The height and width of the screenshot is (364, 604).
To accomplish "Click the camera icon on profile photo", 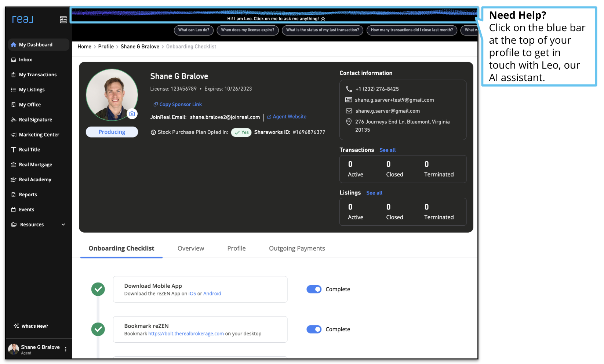I will [132, 114].
